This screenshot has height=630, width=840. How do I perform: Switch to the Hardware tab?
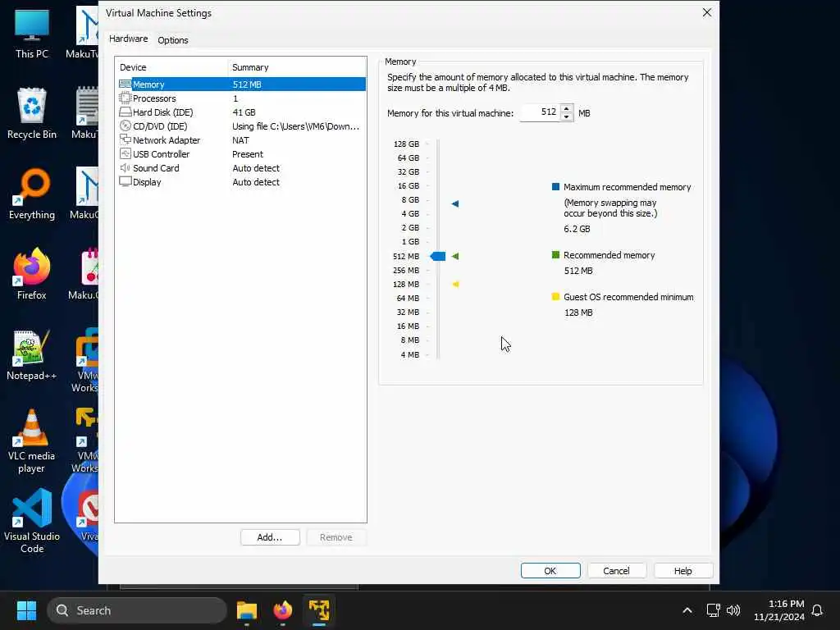coord(129,39)
